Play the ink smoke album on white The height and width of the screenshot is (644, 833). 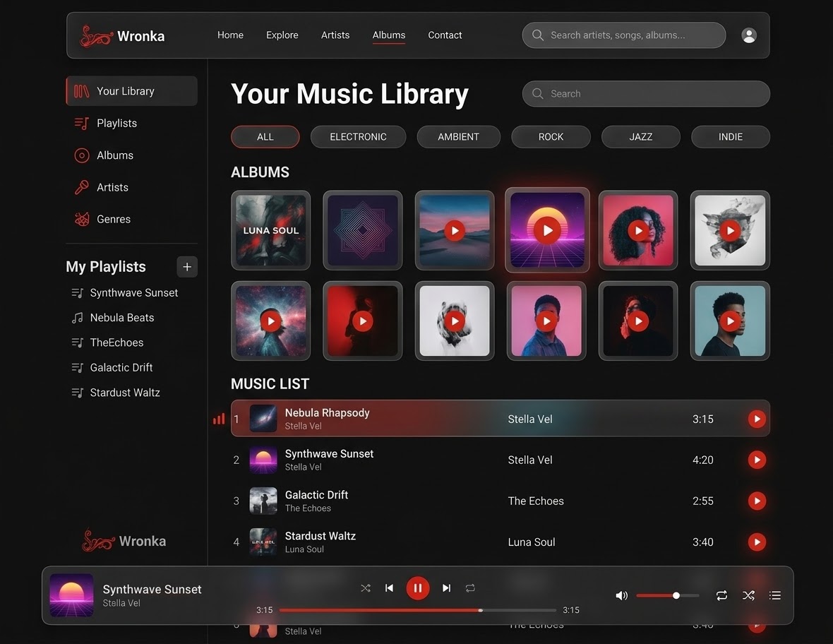(731, 231)
